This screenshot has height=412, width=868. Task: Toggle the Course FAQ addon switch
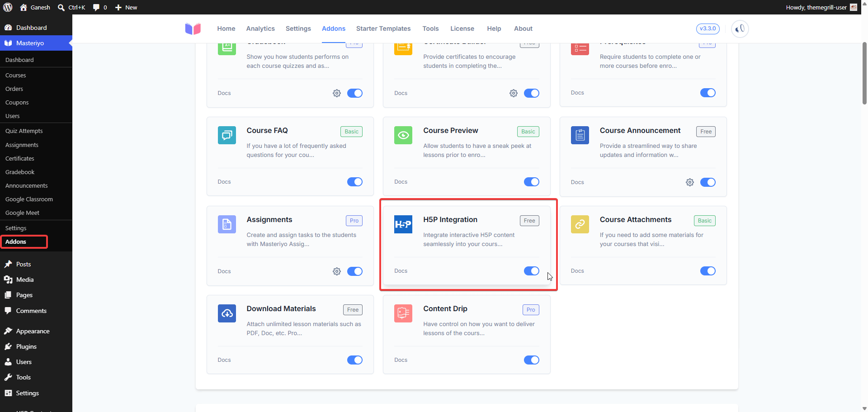(355, 182)
